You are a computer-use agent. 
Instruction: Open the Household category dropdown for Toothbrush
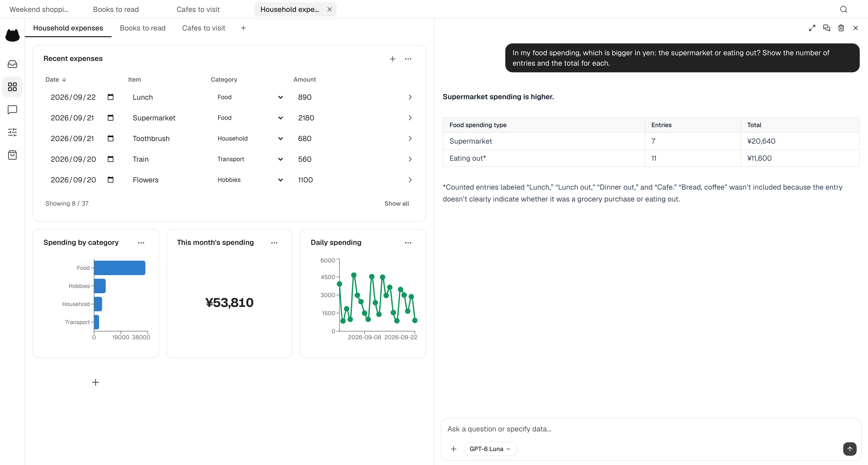point(250,138)
